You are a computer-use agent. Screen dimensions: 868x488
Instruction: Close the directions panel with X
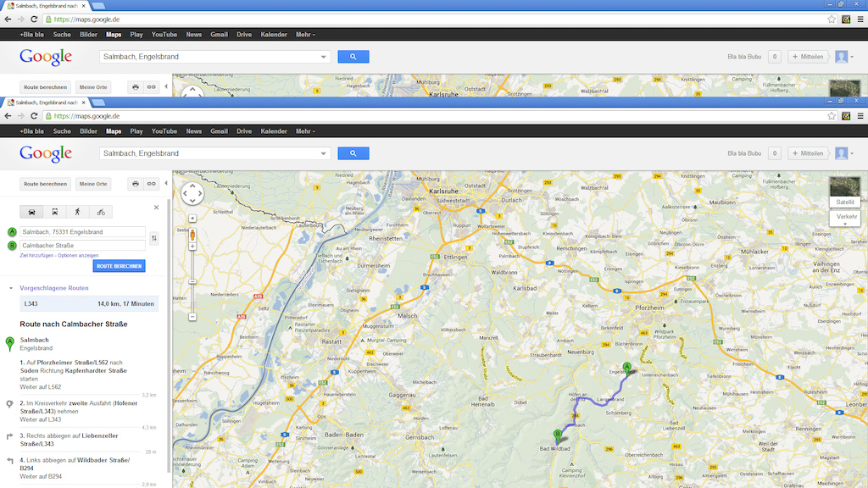pos(156,208)
